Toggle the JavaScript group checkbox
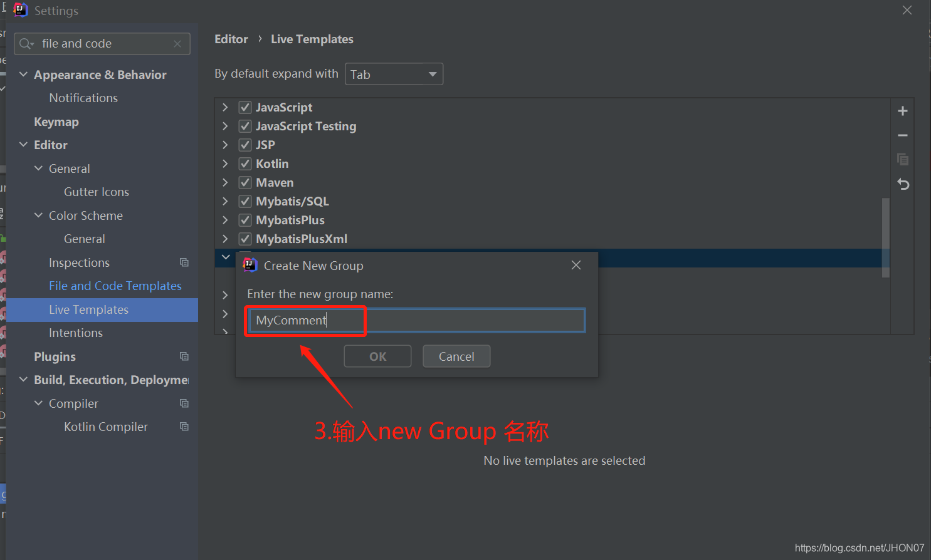931x560 pixels. tap(245, 107)
